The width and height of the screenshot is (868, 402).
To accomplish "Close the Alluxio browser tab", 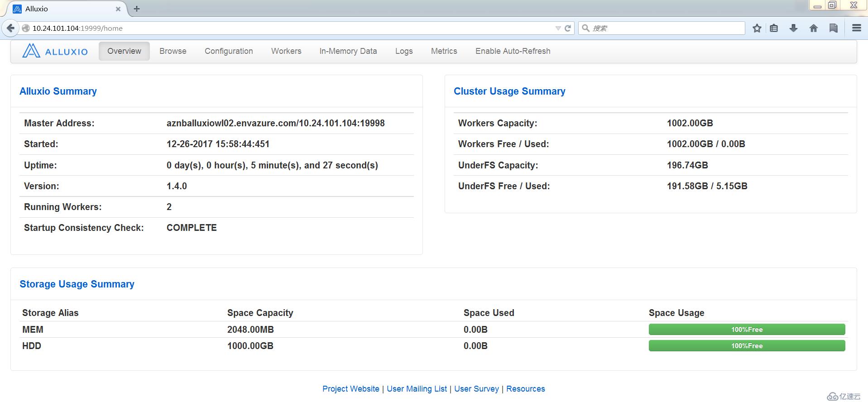I will tap(118, 9).
